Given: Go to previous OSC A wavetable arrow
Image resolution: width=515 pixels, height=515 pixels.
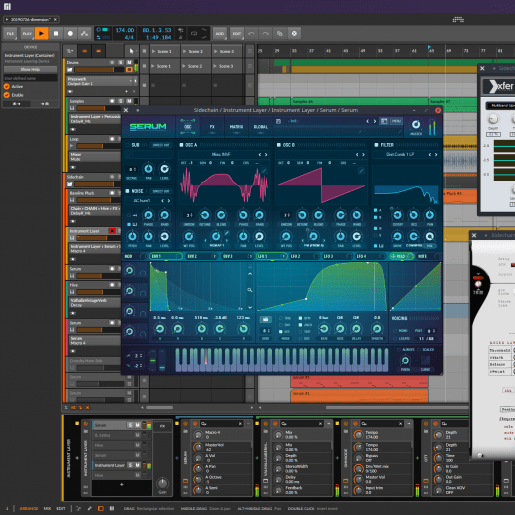Looking at the screenshot, I should [260, 155].
